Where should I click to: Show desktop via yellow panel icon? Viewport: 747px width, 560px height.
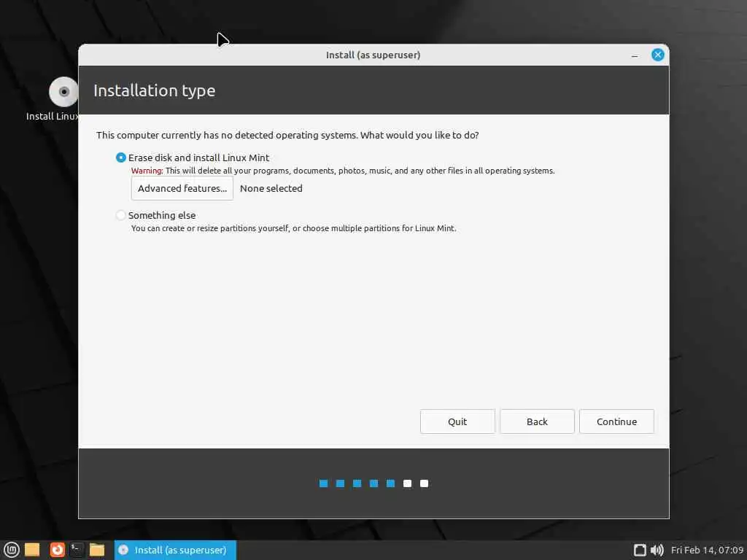pos(32,550)
